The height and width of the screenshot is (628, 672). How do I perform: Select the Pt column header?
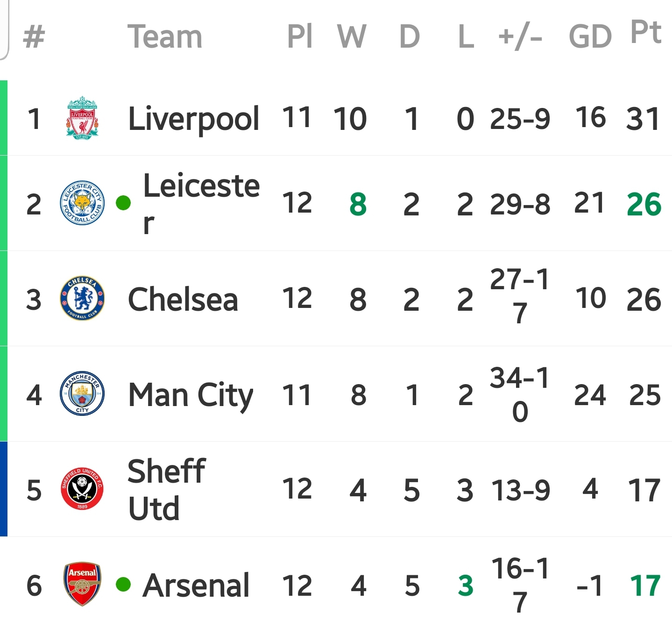coord(646,32)
